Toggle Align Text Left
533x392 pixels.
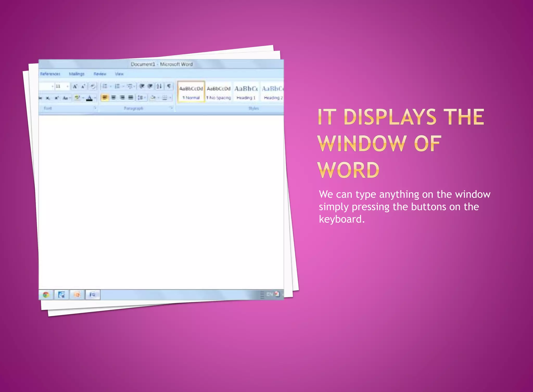pos(105,97)
